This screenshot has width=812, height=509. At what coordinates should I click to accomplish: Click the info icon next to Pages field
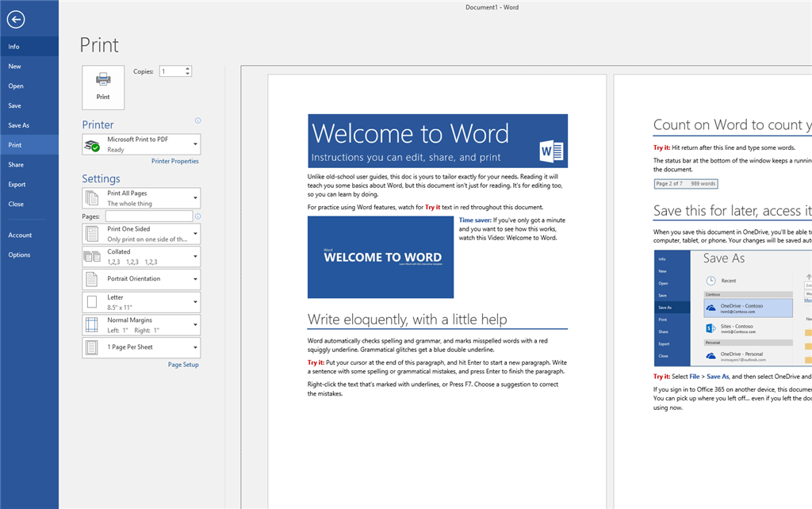click(x=197, y=216)
